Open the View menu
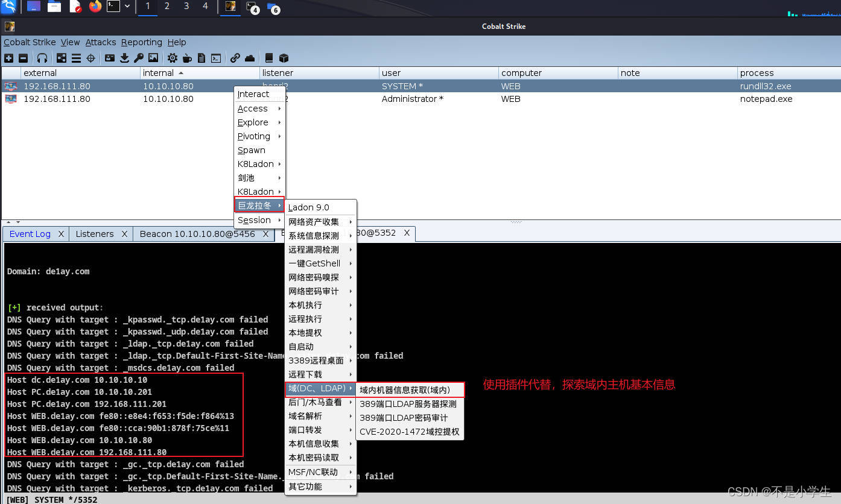 tap(70, 42)
